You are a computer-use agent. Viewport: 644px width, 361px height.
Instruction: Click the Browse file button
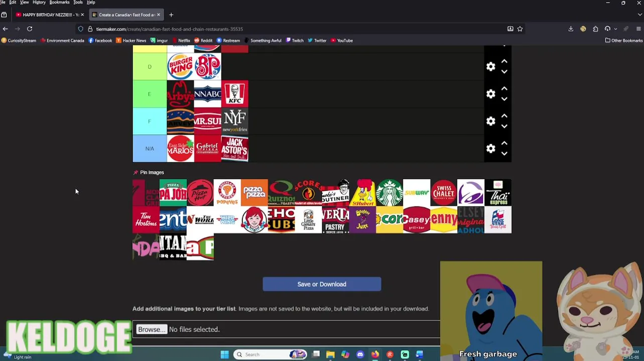[151, 329]
